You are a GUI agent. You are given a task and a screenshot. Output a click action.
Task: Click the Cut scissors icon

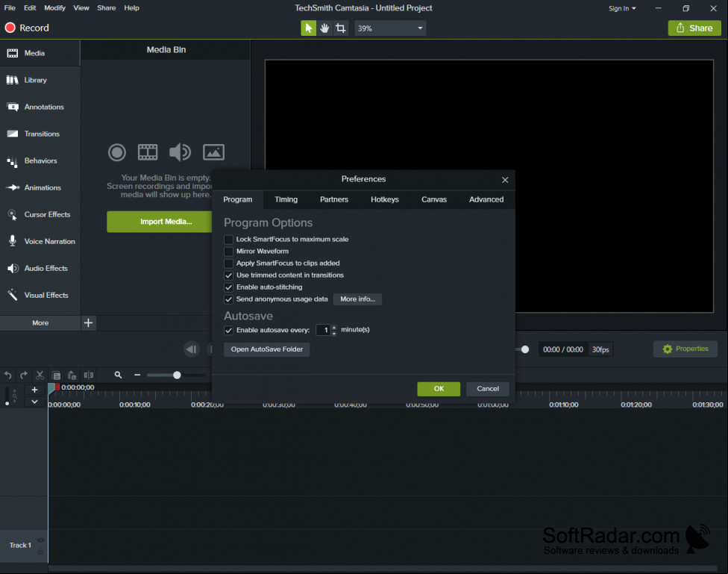point(40,375)
